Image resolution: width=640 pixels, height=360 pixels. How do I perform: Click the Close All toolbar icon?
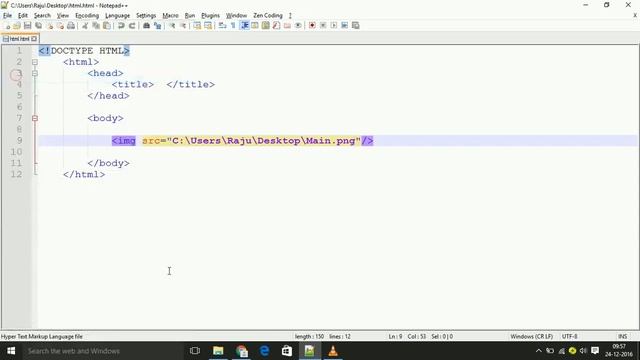(60, 25)
